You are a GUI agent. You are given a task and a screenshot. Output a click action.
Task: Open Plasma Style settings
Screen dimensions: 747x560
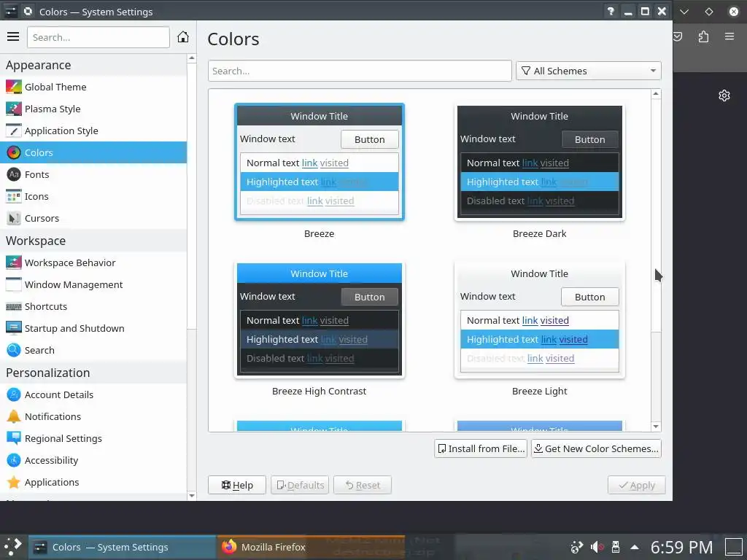click(x=93, y=109)
